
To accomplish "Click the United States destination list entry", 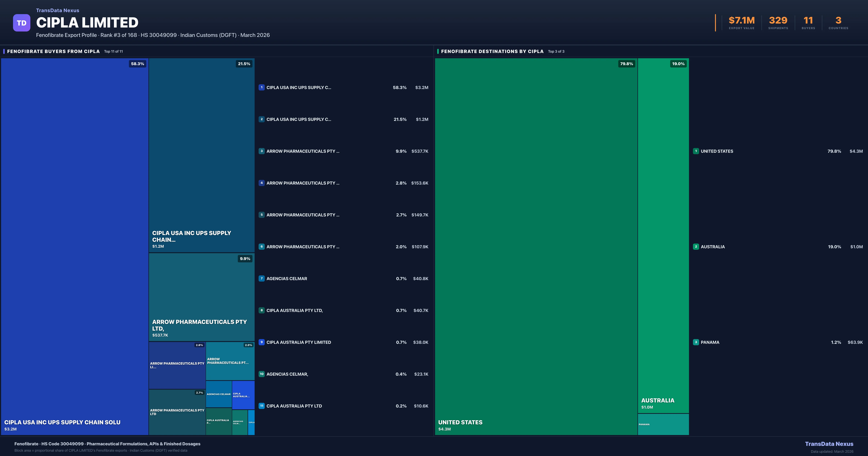I will (717, 151).
